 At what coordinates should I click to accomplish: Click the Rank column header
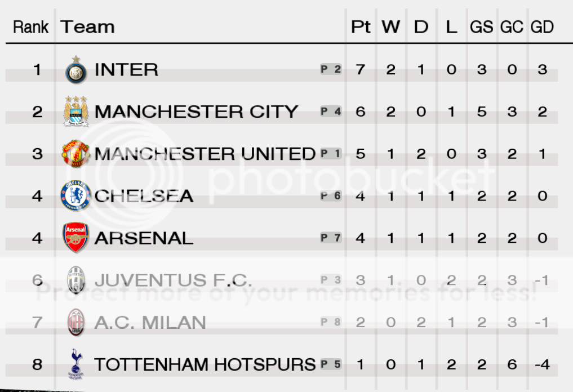(x=30, y=26)
